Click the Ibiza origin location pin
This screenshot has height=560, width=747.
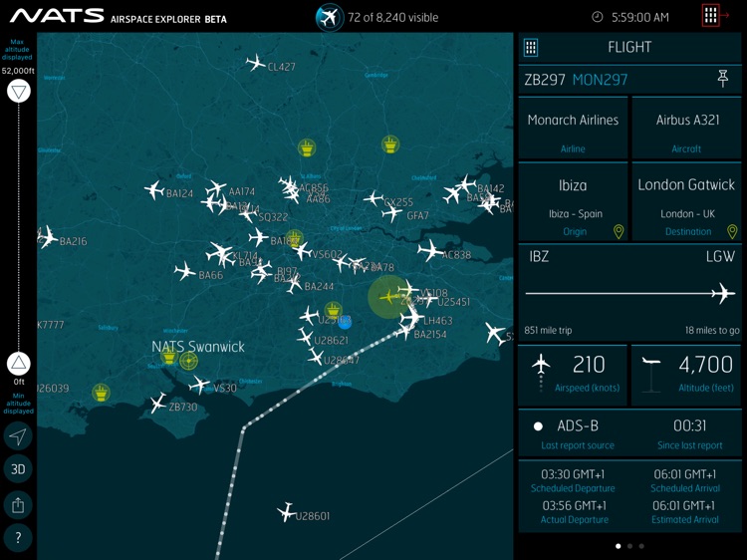coord(619,231)
